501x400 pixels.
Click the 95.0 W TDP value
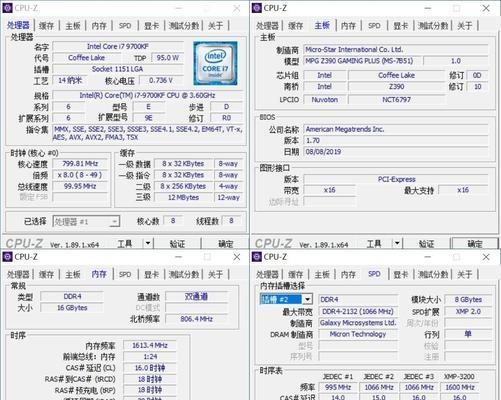point(168,58)
